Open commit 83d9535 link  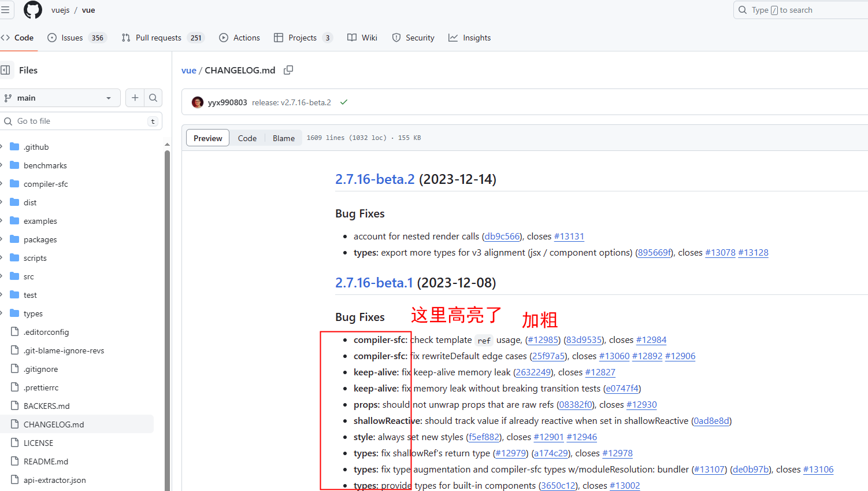584,340
